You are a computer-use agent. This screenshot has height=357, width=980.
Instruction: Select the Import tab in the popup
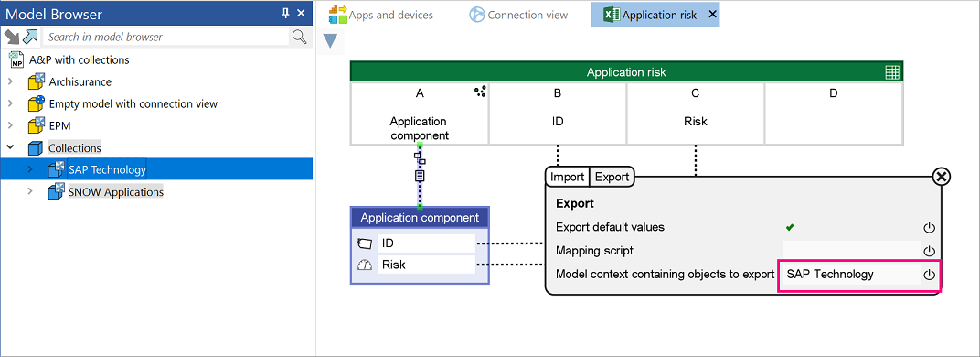(x=568, y=178)
